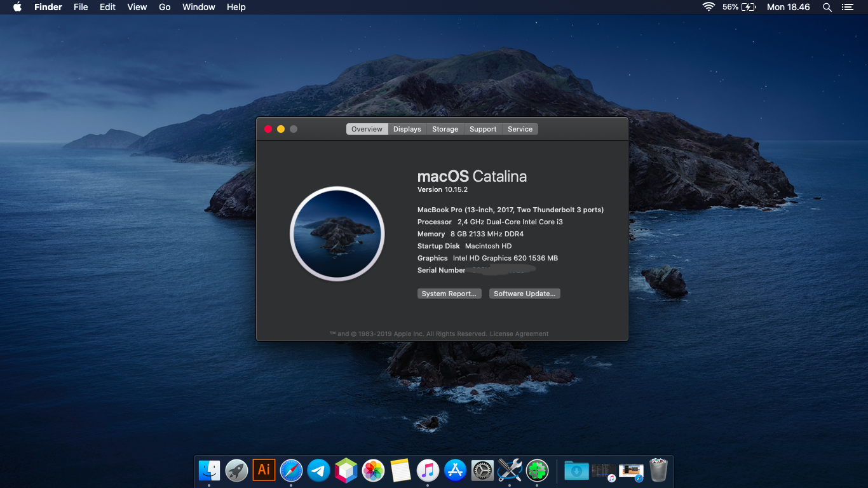The height and width of the screenshot is (488, 868).
Task: Click processor value 2,4 GHz Dual-Core
Action: pos(510,222)
